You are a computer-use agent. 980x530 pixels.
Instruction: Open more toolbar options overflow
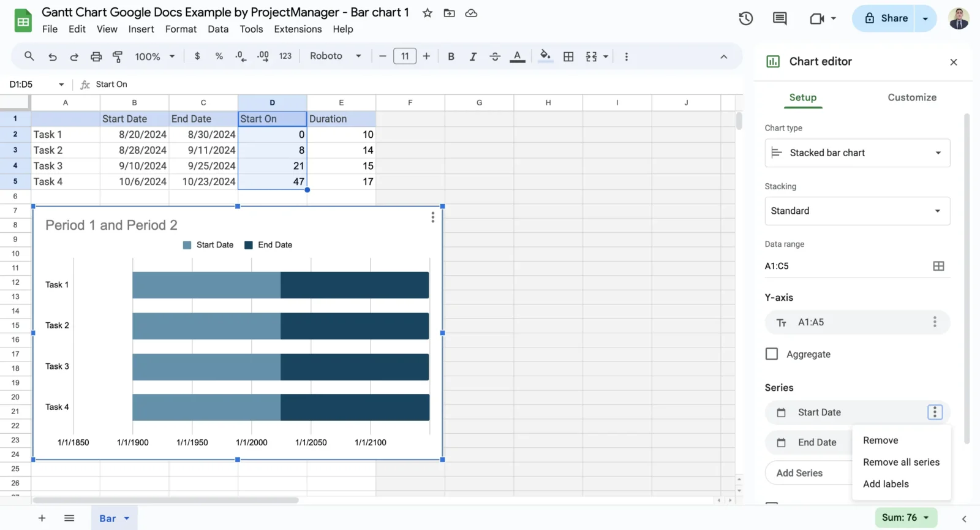pos(626,56)
